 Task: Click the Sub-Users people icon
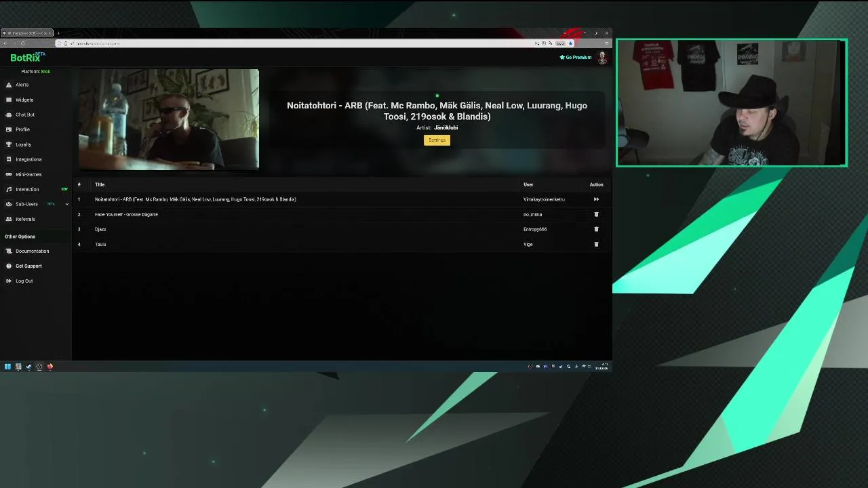[x=9, y=204]
